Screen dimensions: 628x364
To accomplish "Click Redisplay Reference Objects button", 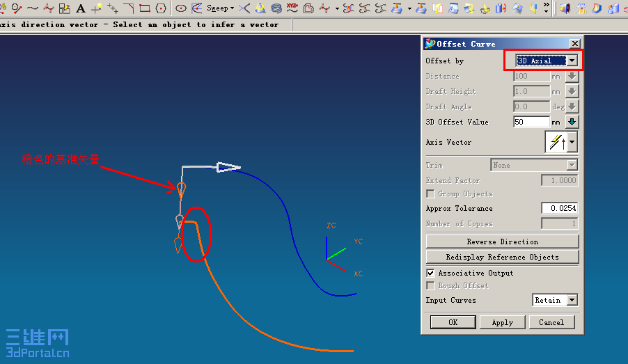I will point(502,257).
